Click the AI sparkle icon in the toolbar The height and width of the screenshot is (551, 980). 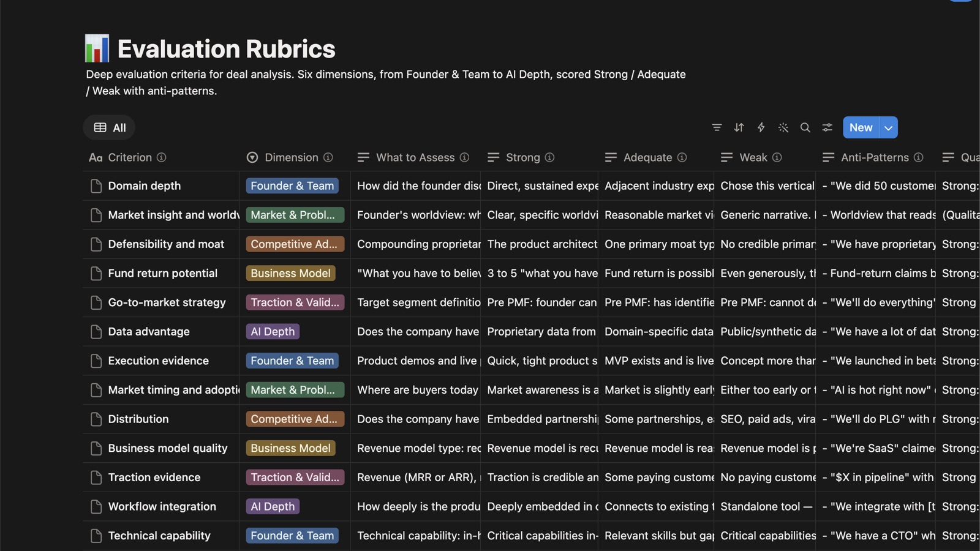(783, 127)
